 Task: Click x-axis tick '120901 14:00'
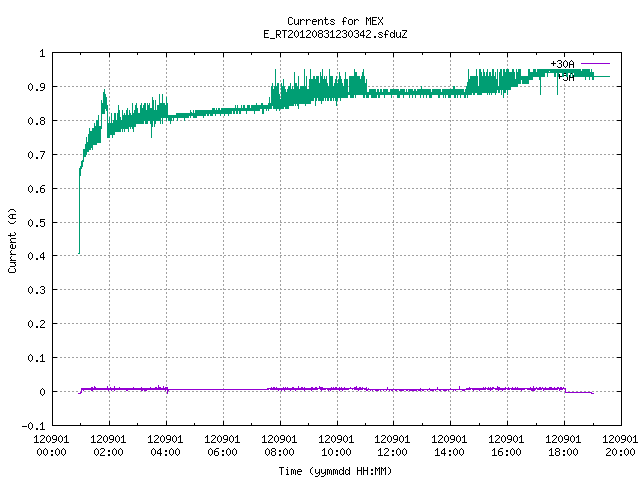point(449,446)
